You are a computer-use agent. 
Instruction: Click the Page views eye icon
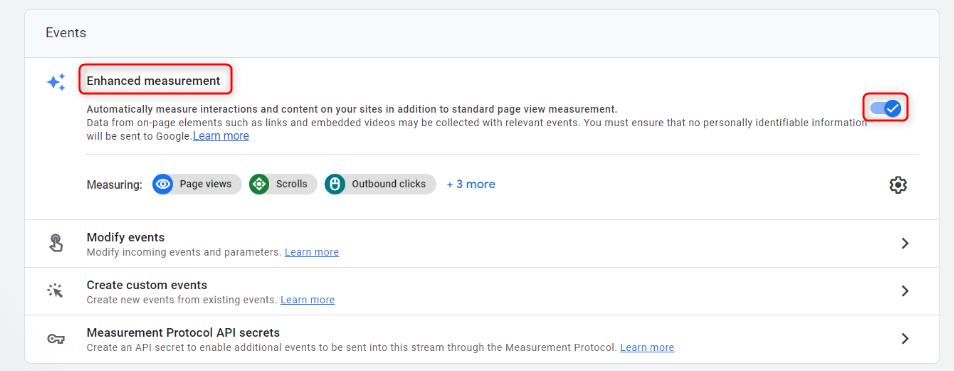pyautogui.click(x=162, y=184)
